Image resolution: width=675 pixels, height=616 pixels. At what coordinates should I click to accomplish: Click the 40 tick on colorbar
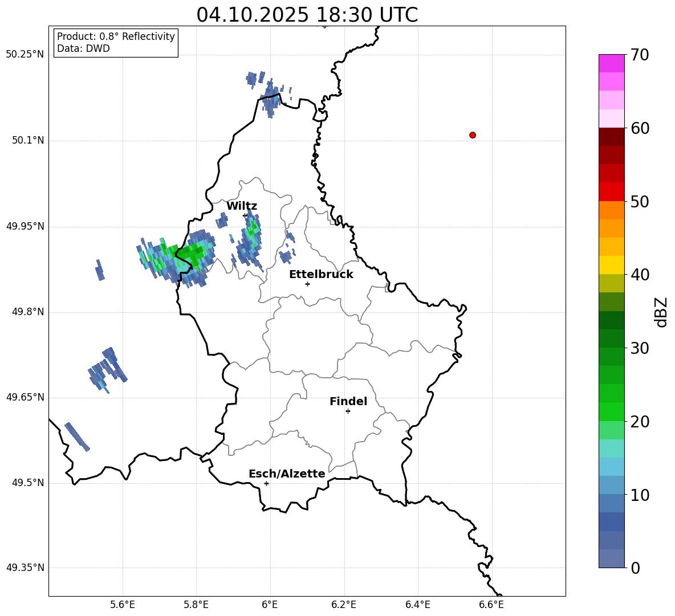coord(640,275)
